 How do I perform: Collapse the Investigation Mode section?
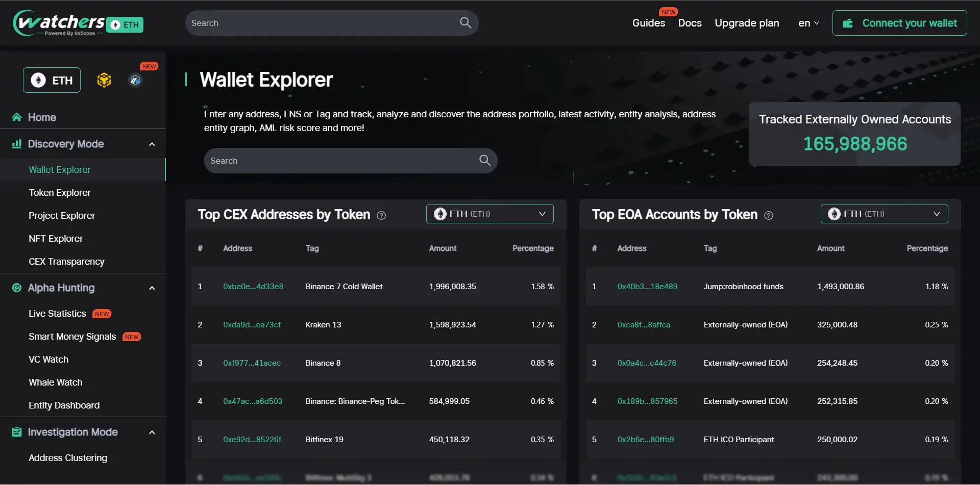coord(152,432)
